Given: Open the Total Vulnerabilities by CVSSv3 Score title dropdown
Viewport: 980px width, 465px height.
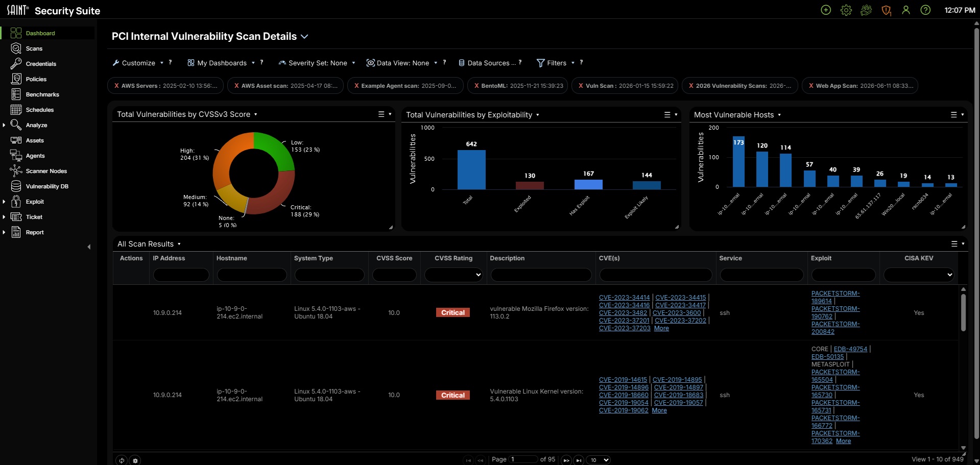Looking at the screenshot, I should 255,114.
